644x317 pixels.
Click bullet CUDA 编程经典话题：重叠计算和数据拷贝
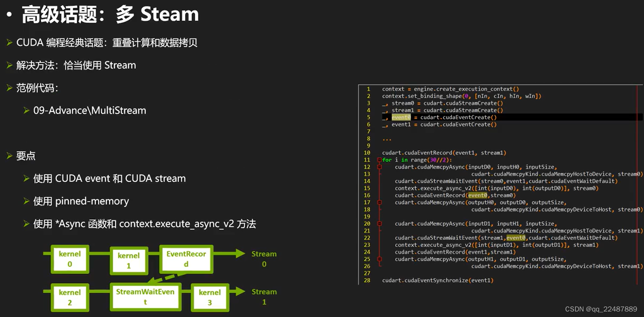pos(107,43)
